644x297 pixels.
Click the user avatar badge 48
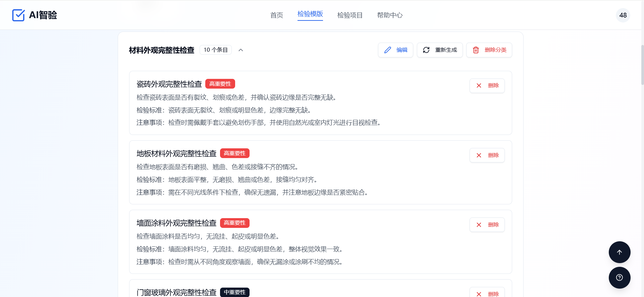click(x=623, y=15)
